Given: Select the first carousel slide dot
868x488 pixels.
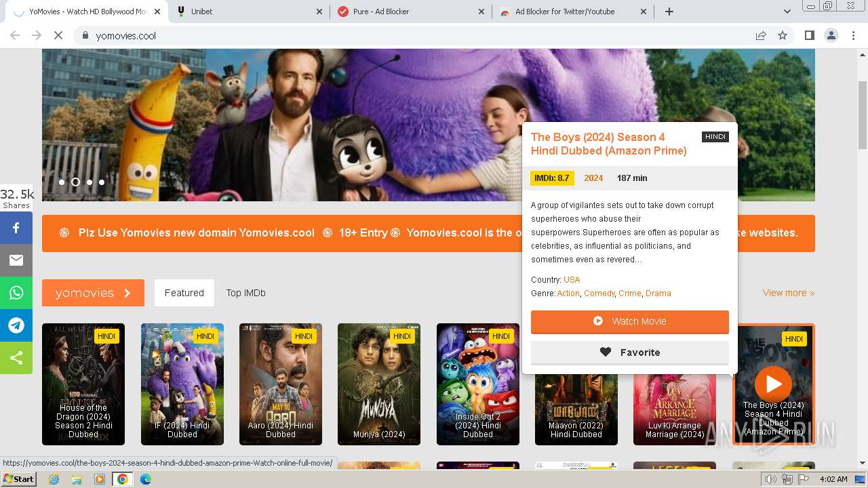Looking at the screenshot, I should pos(62,182).
